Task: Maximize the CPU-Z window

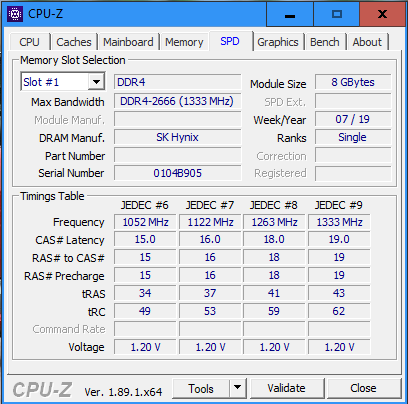Action: [x=337, y=14]
